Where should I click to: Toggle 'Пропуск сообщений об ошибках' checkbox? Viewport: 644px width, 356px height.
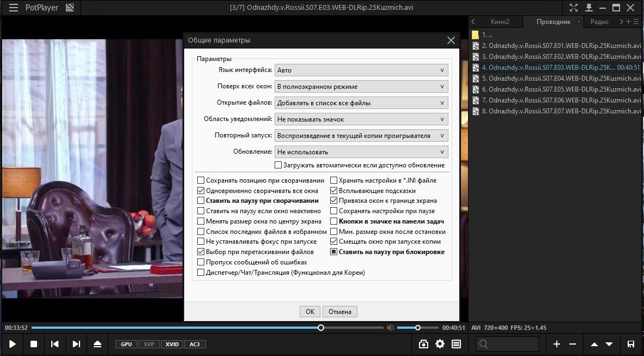(201, 262)
